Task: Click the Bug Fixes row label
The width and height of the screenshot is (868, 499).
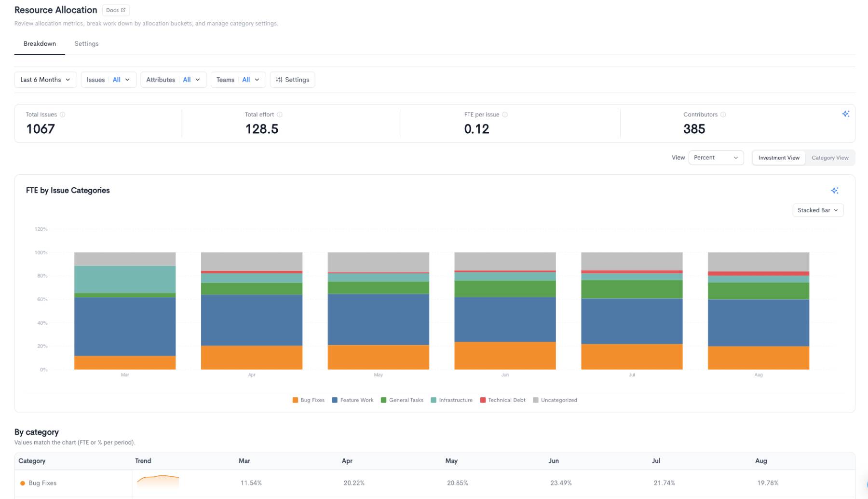Action: [42, 483]
